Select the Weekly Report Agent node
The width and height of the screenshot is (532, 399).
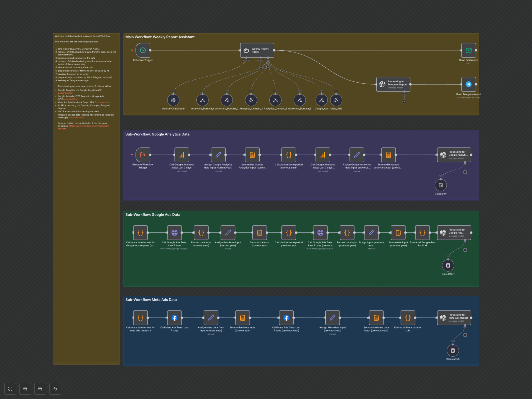(257, 50)
